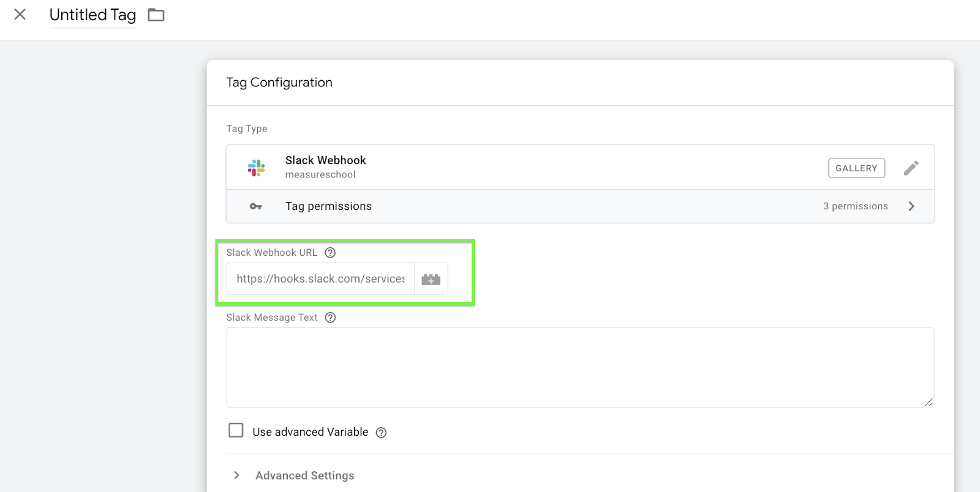
Task: Click the 'Tag Type' label
Action: pyautogui.click(x=247, y=129)
